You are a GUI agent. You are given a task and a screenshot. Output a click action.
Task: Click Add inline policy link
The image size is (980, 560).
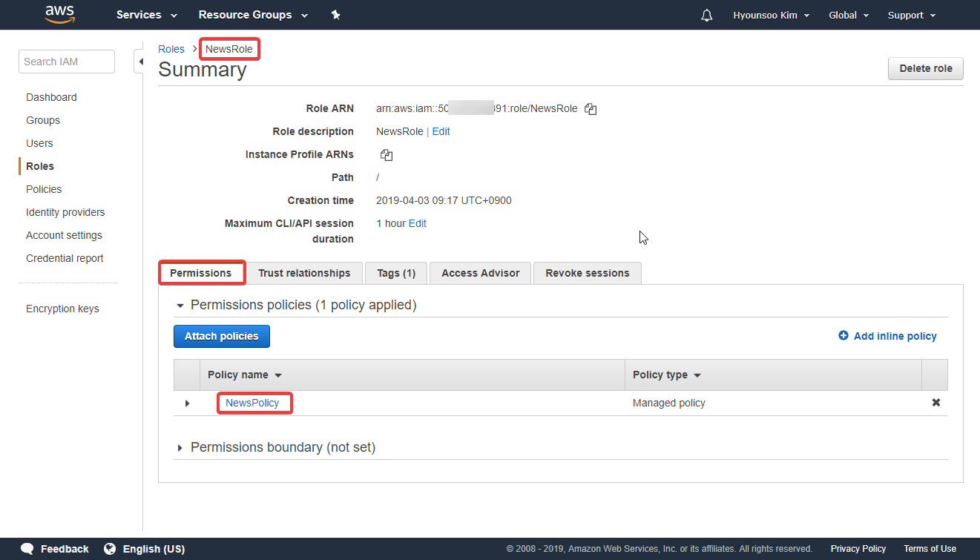pos(887,336)
